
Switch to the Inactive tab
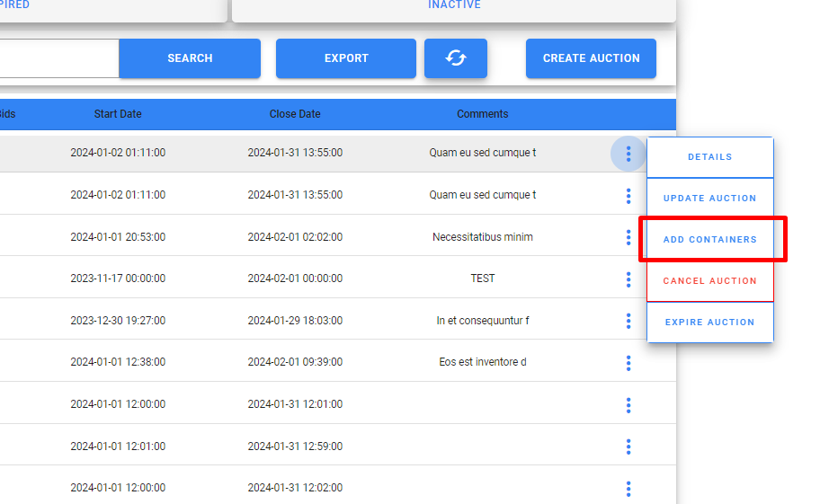point(454,6)
